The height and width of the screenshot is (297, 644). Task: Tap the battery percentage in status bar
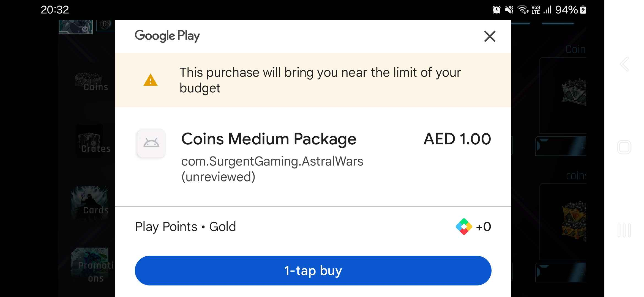566,10
